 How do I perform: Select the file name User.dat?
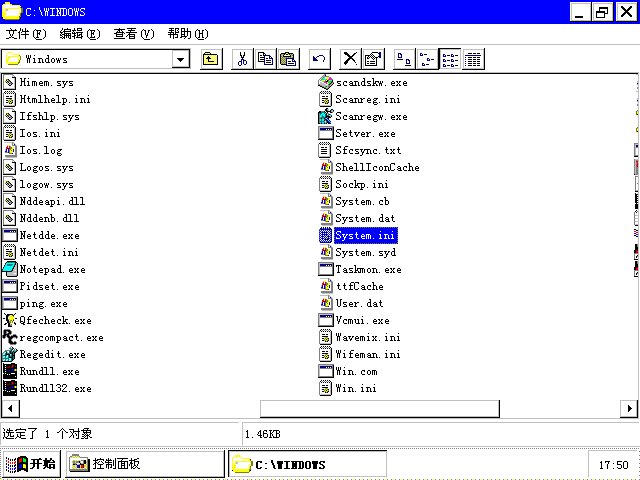(x=359, y=304)
